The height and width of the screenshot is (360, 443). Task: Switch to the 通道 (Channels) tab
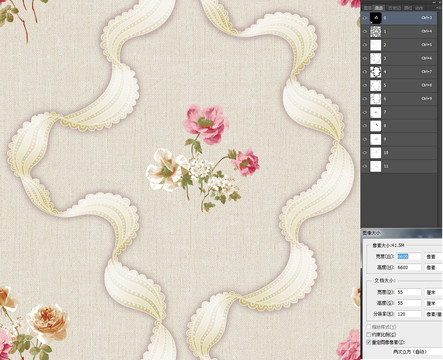379,8
